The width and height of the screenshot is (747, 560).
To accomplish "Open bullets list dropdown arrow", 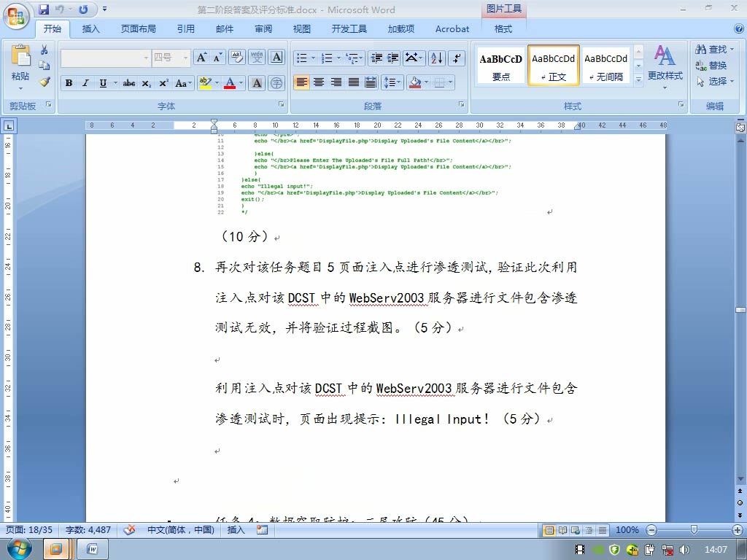I will point(313,58).
